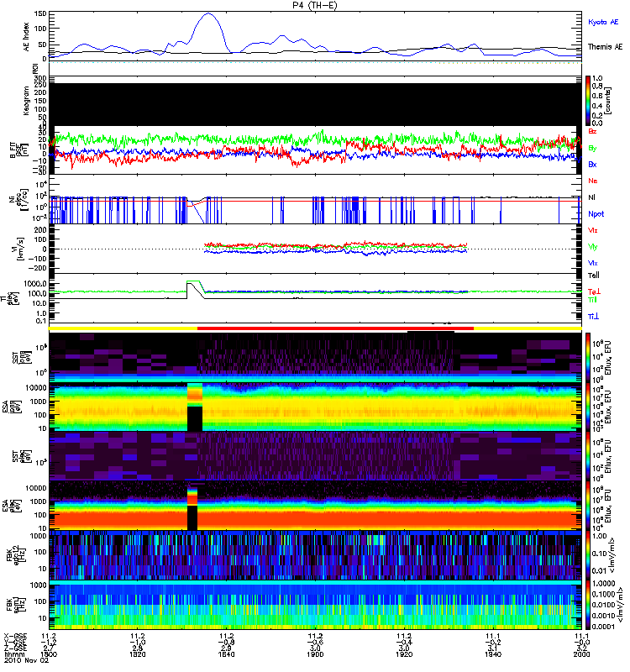Click the AE Index axis label

pos(27,37)
